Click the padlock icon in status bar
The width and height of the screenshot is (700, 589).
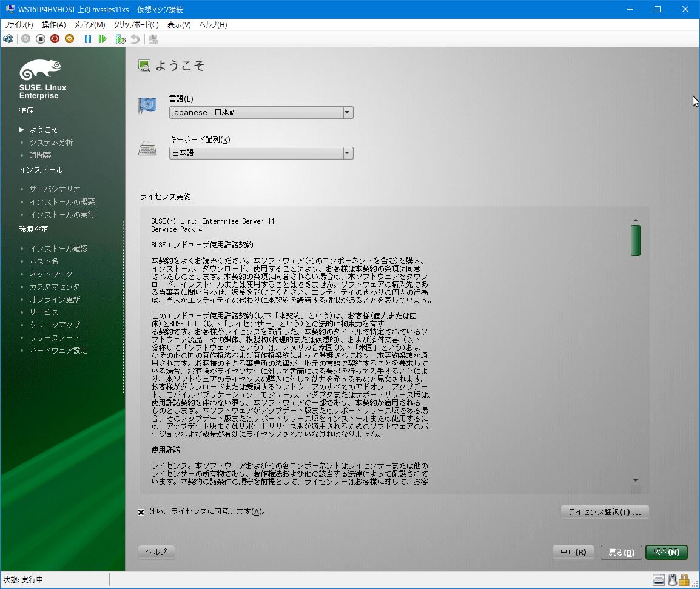pyautogui.click(x=684, y=580)
